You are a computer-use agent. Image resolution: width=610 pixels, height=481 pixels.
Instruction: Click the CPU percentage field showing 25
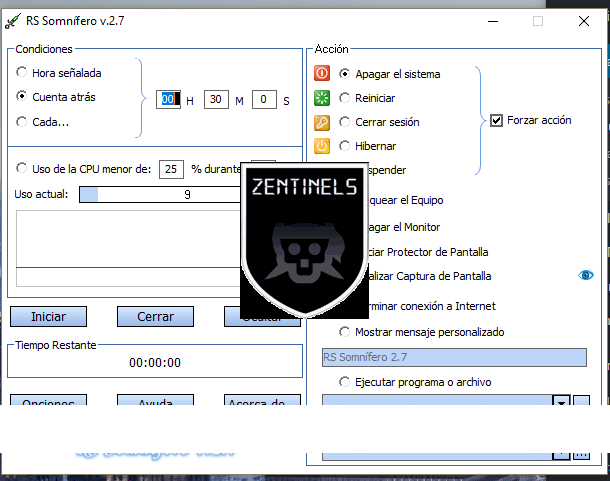click(x=171, y=169)
